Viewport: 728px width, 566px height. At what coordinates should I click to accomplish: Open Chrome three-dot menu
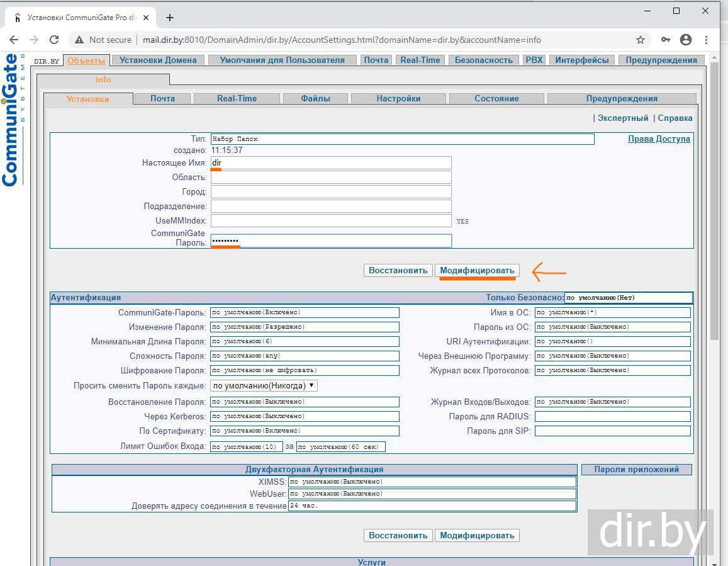tap(707, 40)
